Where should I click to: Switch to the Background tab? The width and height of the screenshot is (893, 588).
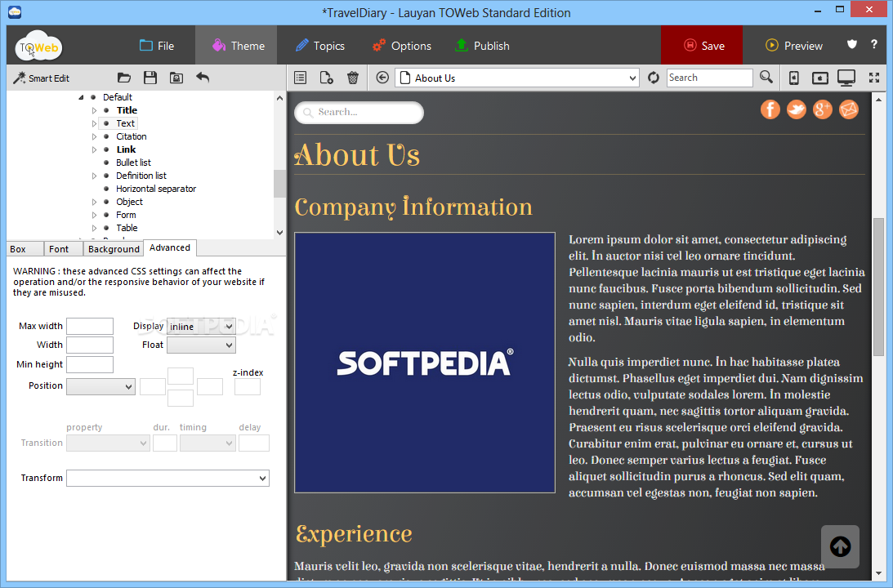tap(114, 249)
